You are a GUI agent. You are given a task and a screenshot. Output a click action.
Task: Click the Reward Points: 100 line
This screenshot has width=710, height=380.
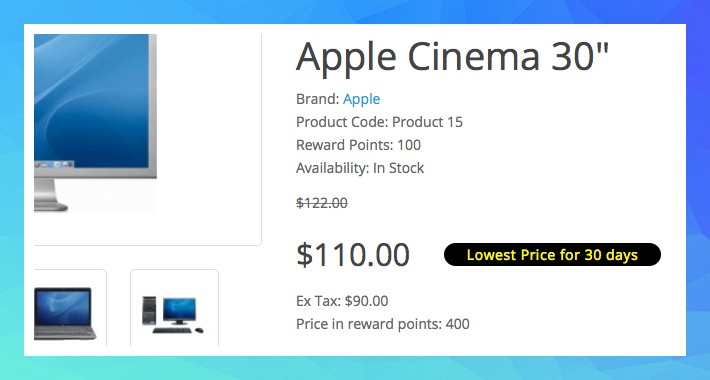point(359,145)
